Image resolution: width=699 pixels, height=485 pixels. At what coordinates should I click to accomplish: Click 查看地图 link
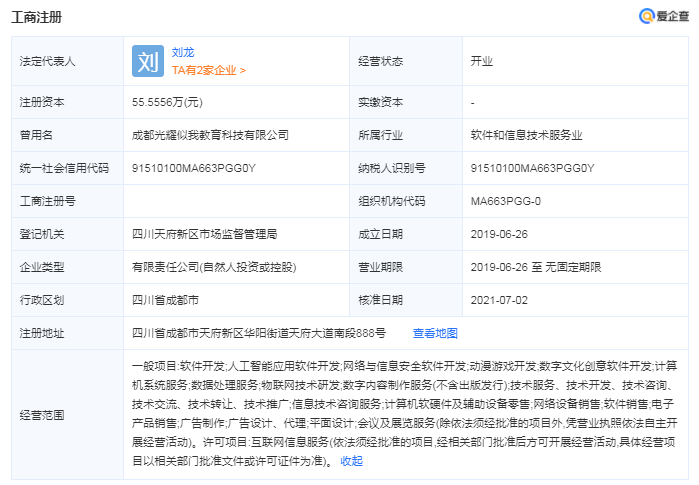[435, 333]
